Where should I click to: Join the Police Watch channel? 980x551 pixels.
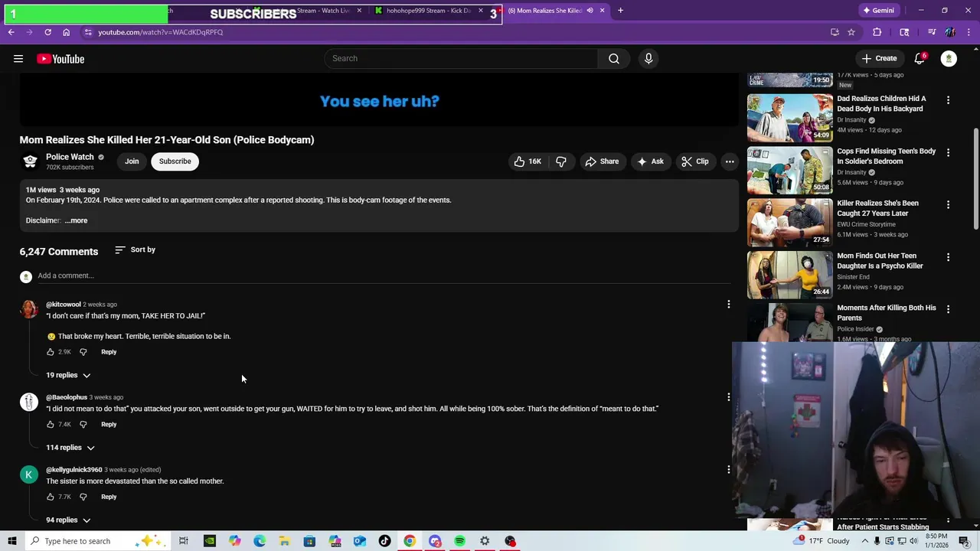132,161
